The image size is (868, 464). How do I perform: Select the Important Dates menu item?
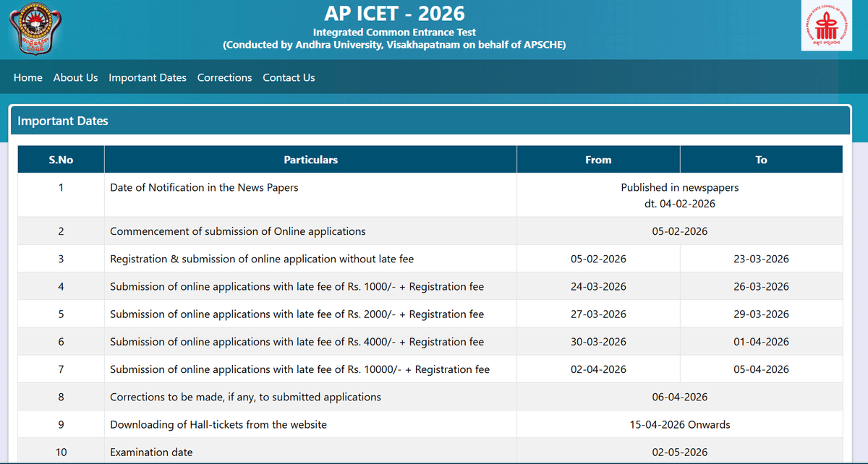tap(148, 77)
